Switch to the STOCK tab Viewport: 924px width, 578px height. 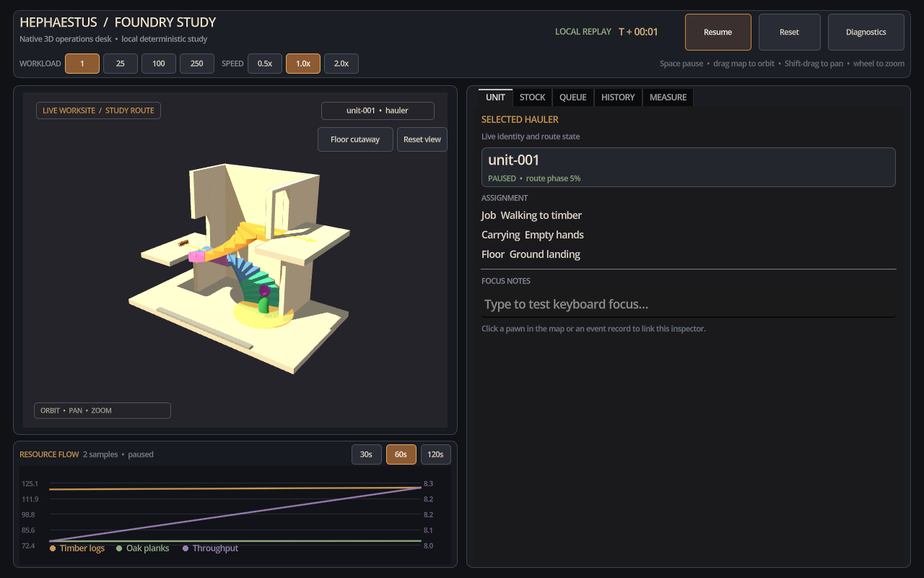pos(533,98)
